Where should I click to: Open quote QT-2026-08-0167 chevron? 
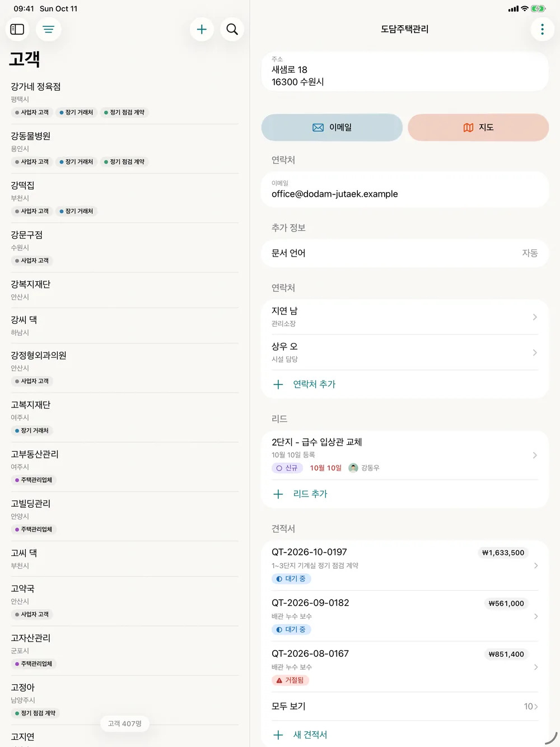(536, 667)
